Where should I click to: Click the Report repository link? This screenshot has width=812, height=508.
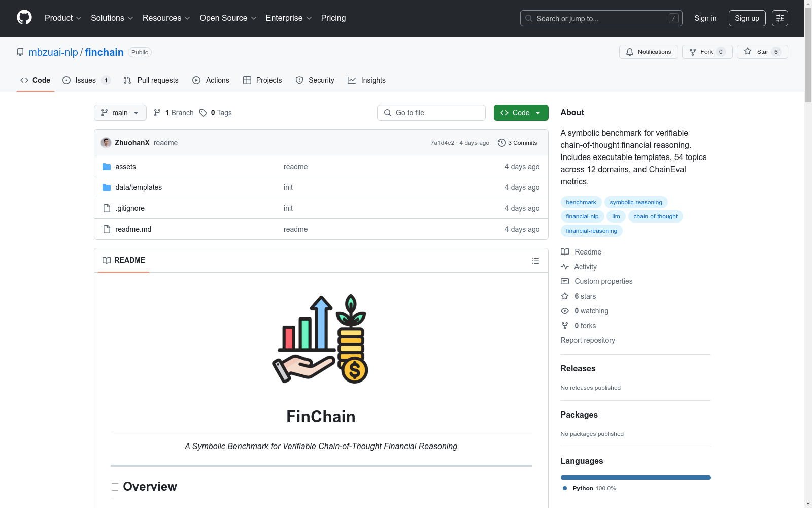(588, 340)
